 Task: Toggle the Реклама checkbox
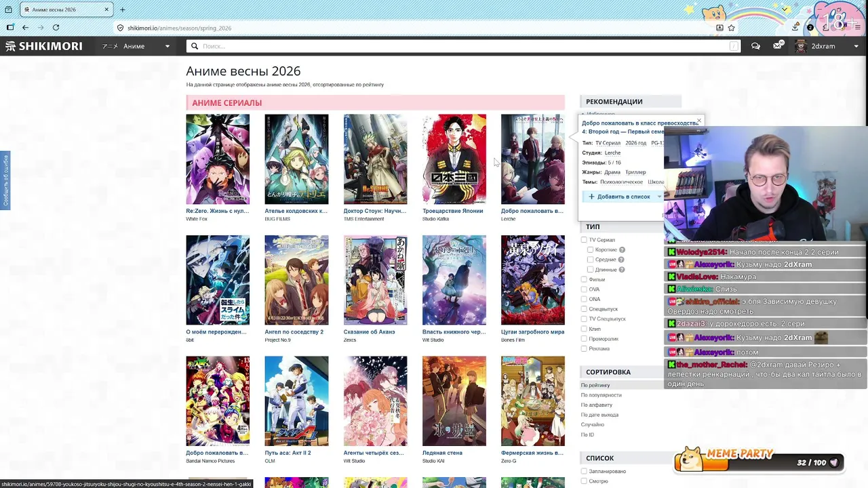[584, 348]
